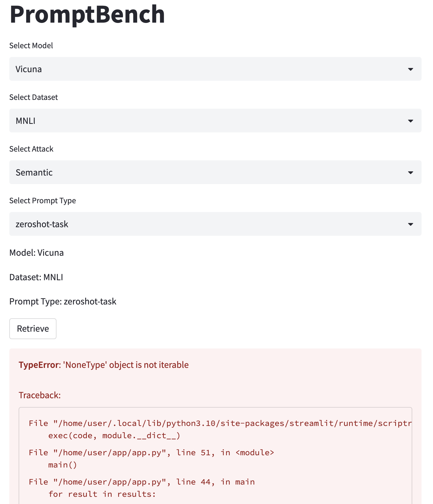Open the MNLI dataset selection box

tap(186, 121)
